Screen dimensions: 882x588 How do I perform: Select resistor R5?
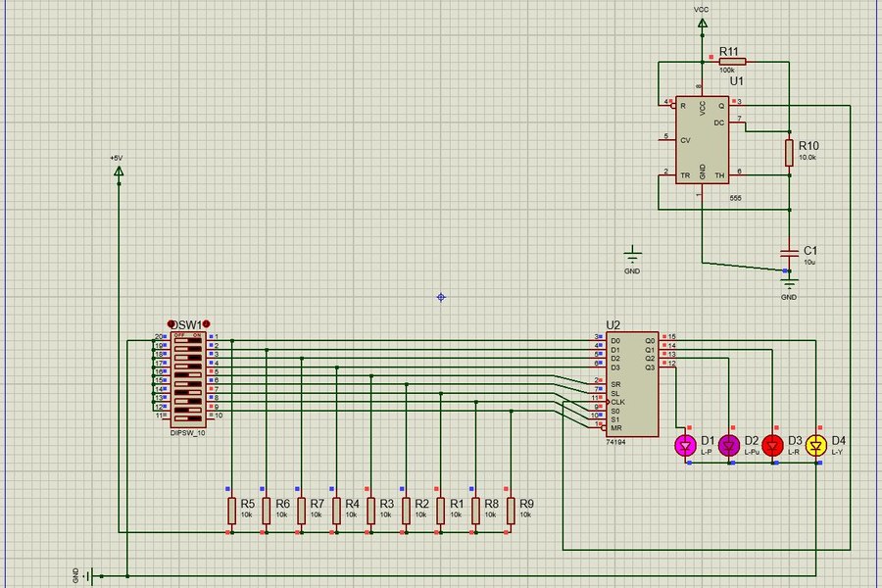[231, 511]
